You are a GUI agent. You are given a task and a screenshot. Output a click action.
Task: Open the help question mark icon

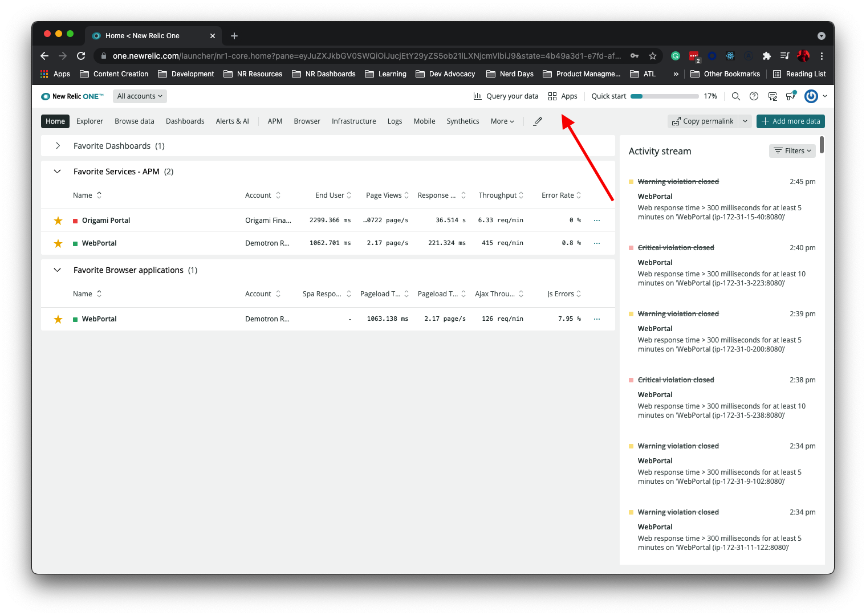(x=754, y=96)
